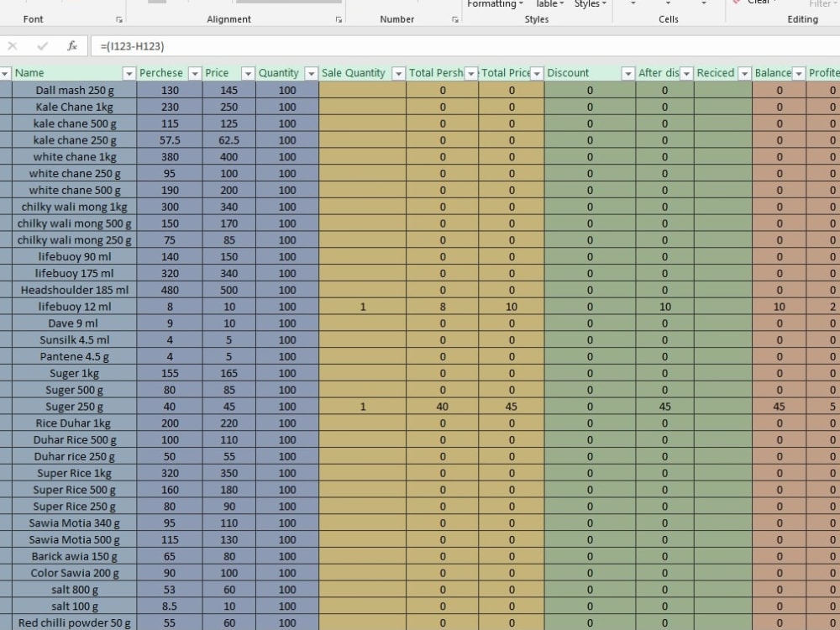This screenshot has height=630, width=840.
Task: Open the Perchese column filter dropdown
Action: tap(195, 73)
